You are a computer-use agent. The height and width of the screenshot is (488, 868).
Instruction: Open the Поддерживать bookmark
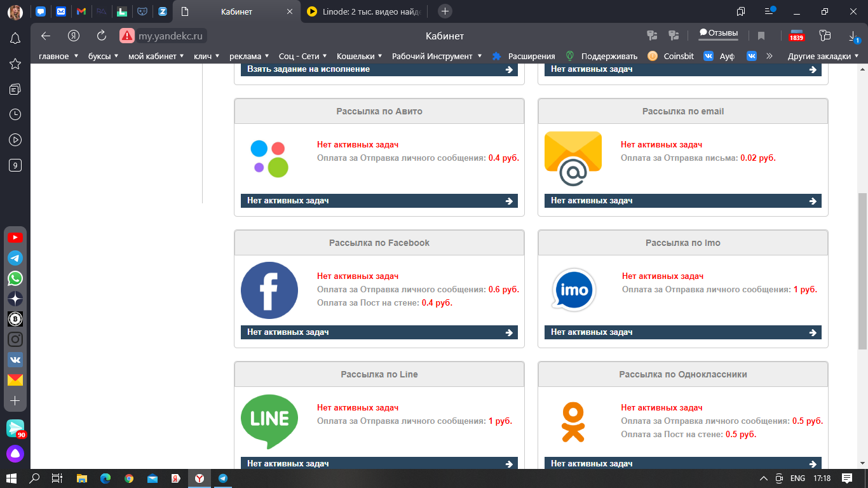(x=601, y=56)
